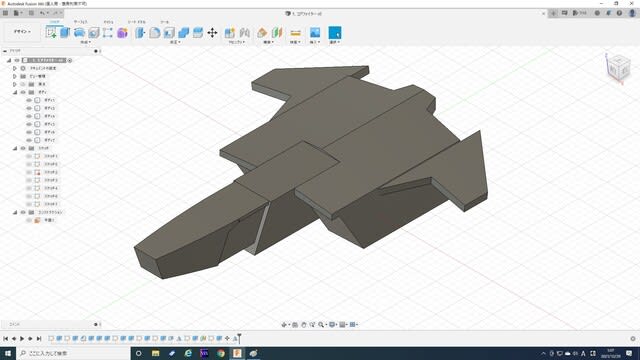Open the Modify (修正) panel dropdown
The image size is (640, 360).
coord(175,42)
